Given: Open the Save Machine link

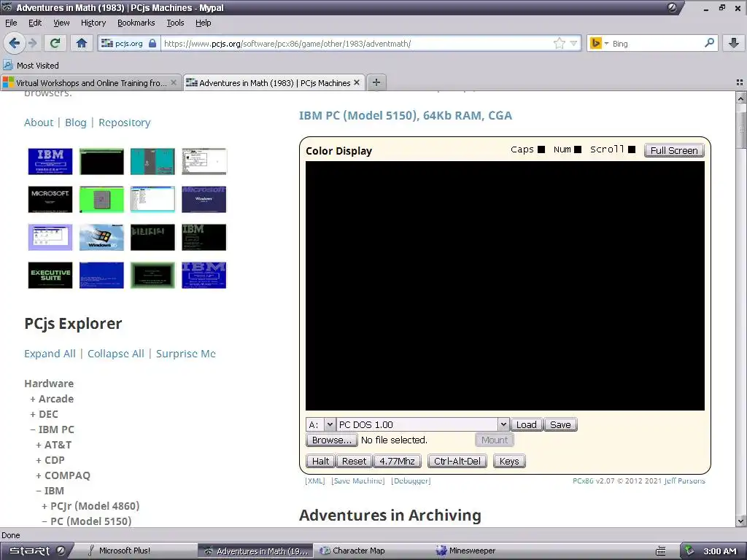Looking at the screenshot, I should pyautogui.click(x=357, y=481).
